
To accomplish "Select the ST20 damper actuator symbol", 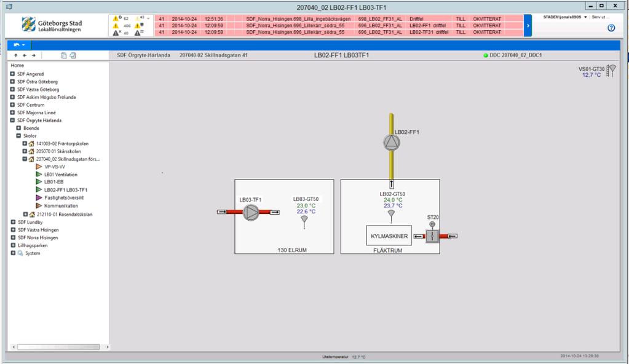I will pos(432,234).
